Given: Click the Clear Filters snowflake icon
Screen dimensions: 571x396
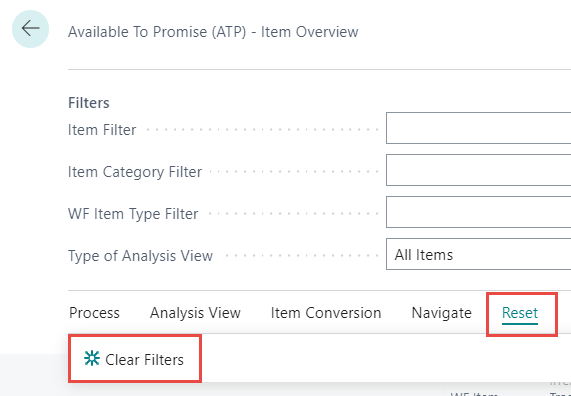Looking at the screenshot, I should click(x=92, y=358).
